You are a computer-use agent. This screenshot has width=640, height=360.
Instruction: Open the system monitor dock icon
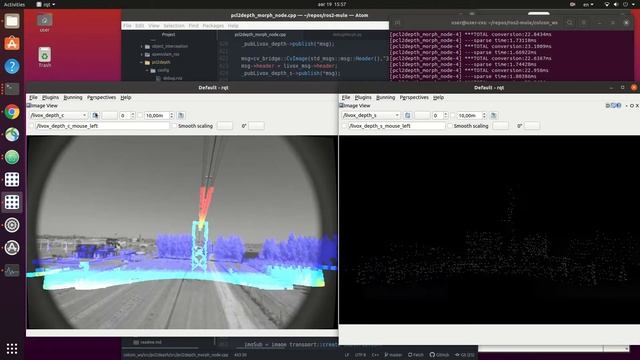12,270
